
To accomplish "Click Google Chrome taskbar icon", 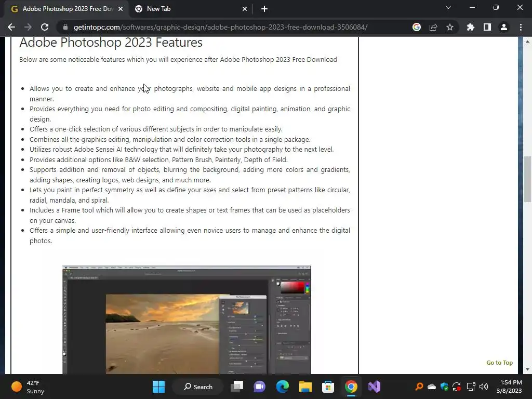I will click(x=351, y=387).
